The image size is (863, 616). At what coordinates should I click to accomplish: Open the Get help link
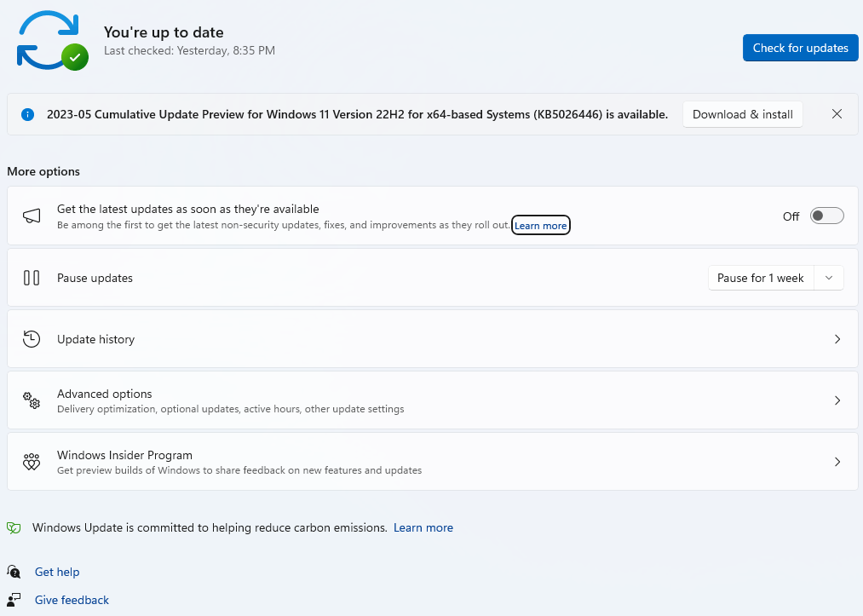point(57,572)
